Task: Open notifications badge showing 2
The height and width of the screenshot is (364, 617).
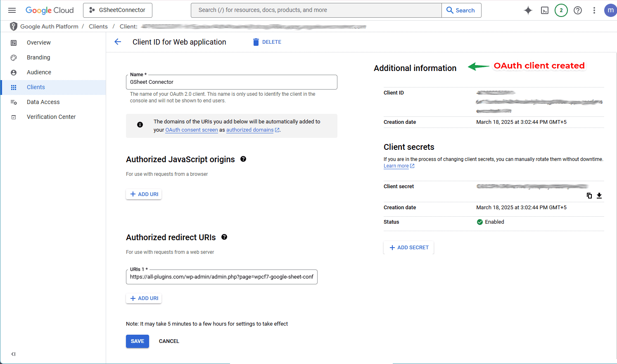Action: (x=561, y=10)
